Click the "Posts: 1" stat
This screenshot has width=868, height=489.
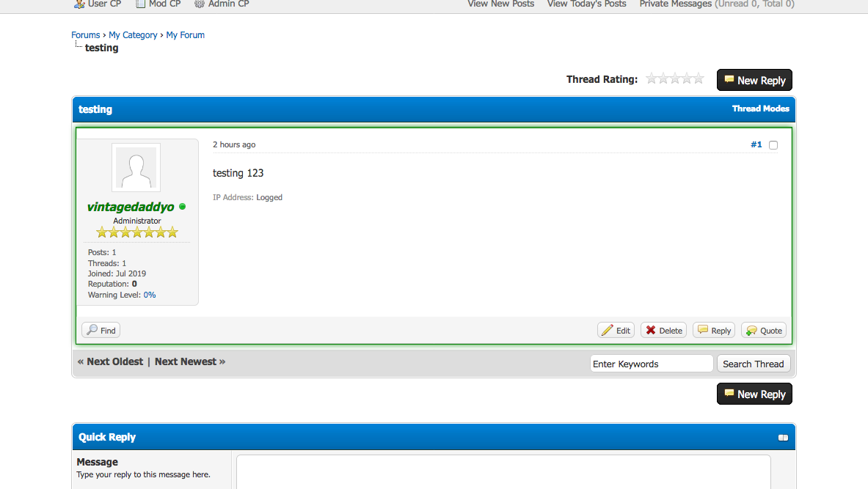pos(102,252)
